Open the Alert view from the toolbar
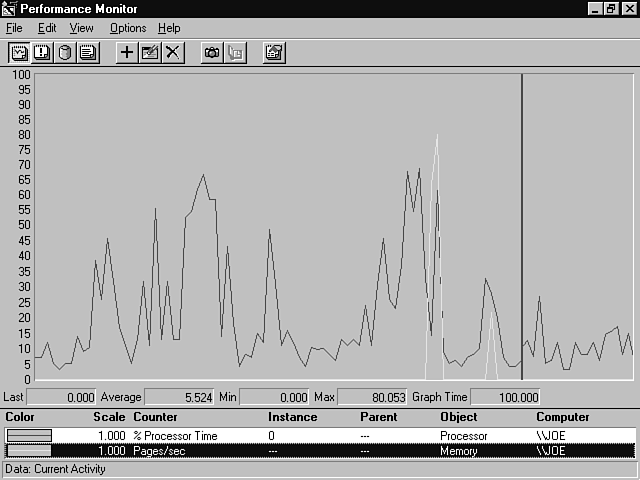This screenshot has height=480, width=640. pos(42,53)
